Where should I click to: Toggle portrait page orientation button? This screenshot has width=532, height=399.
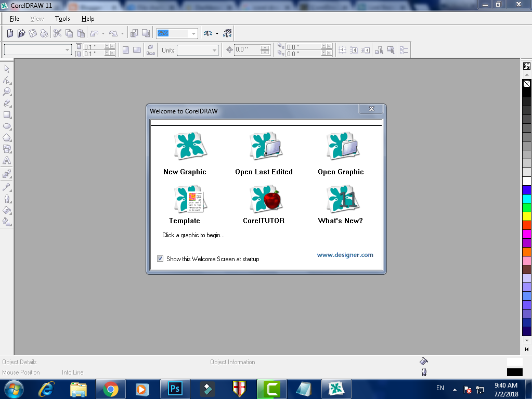point(125,50)
